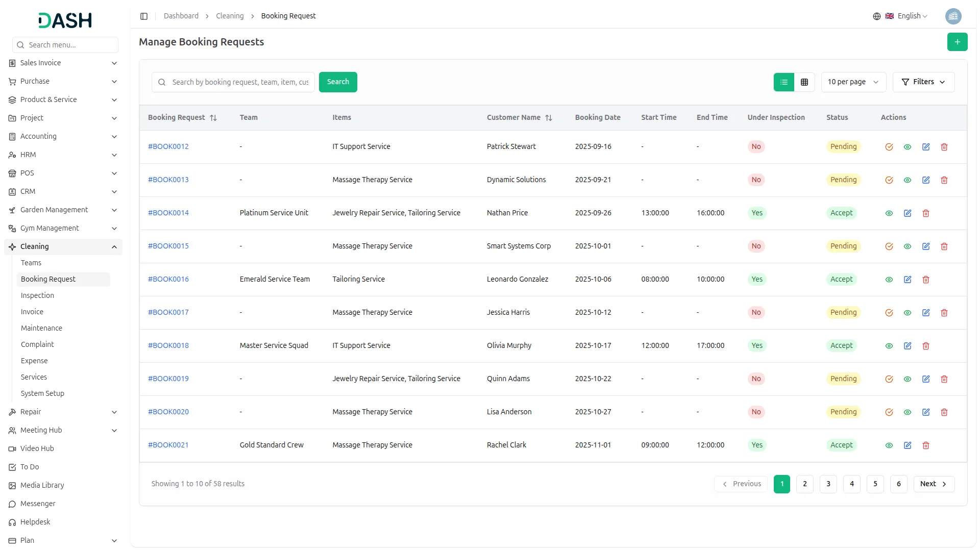Delete booking #BOOK0018 using trash icon
The height and width of the screenshot is (551, 980).
[x=926, y=346]
